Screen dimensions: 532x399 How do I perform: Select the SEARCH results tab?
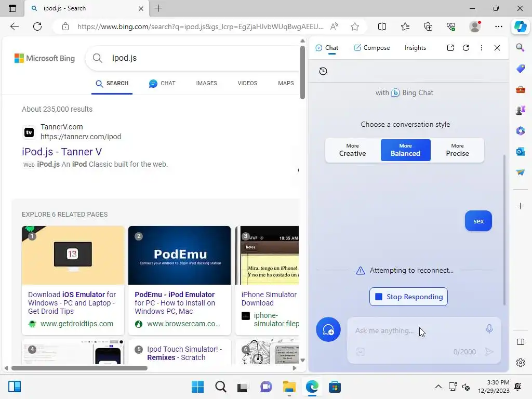tap(112, 84)
